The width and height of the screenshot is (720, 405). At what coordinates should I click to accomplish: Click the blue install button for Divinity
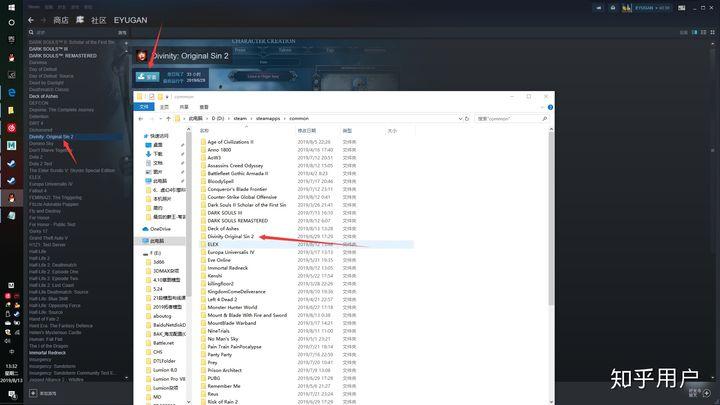pyautogui.click(x=147, y=77)
